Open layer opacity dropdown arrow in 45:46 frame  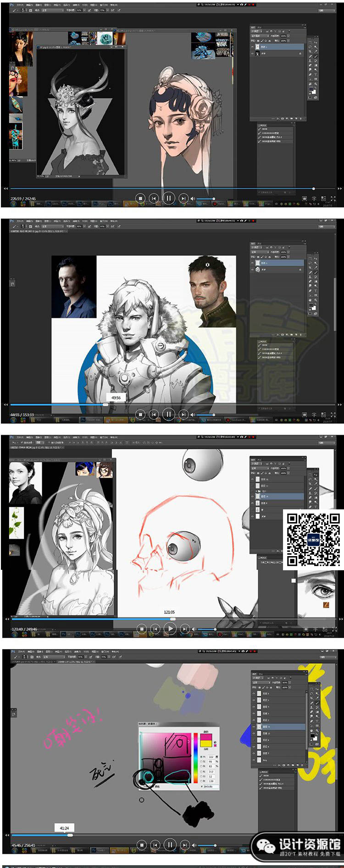point(290,682)
